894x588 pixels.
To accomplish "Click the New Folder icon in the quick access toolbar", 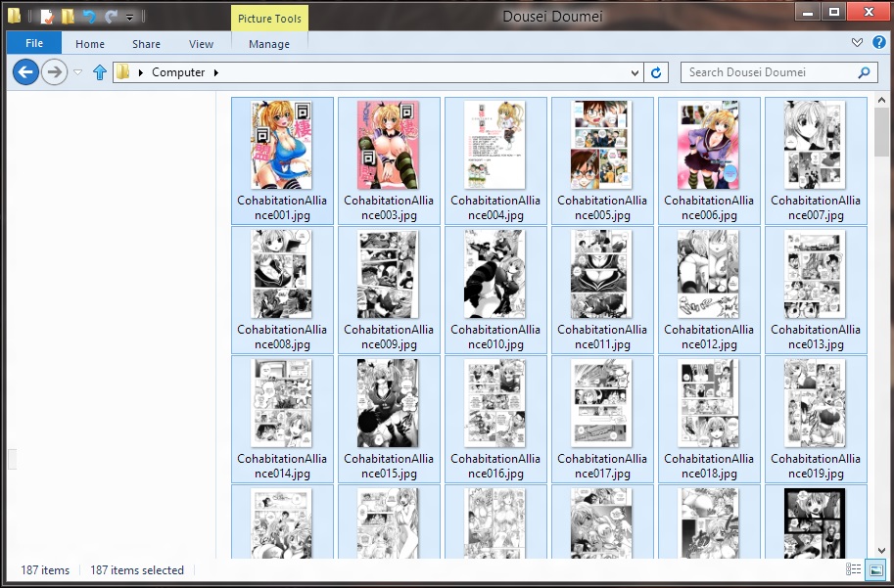I will 68,16.
